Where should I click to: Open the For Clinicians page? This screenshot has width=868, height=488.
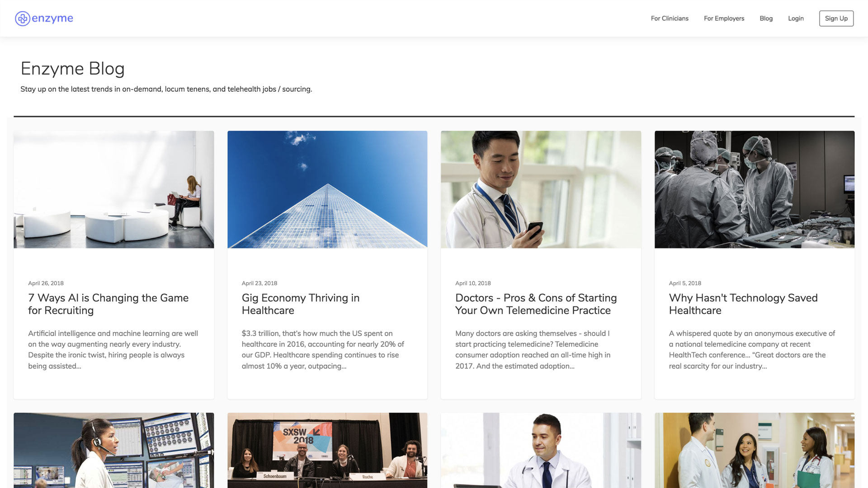pos(670,19)
